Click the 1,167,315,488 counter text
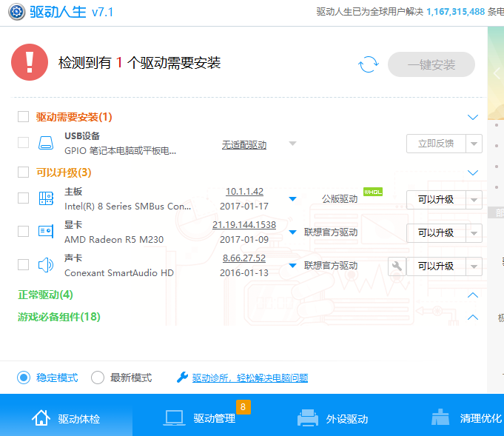This screenshot has width=504, height=436. click(455, 12)
